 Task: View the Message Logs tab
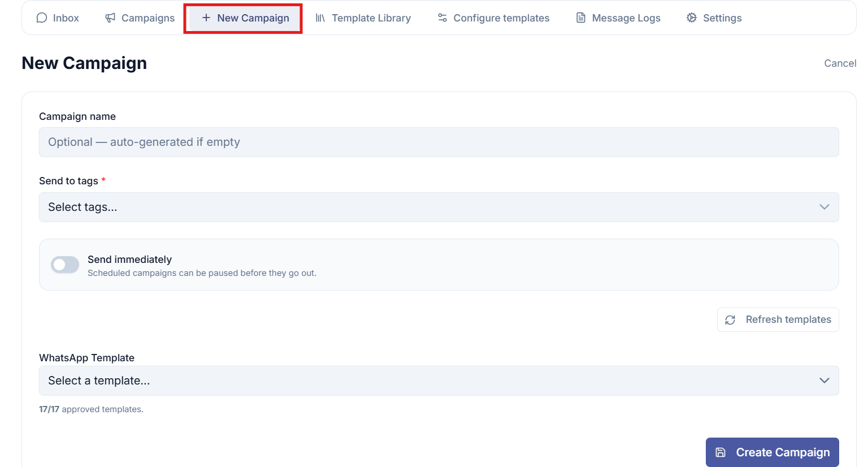point(618,18)
